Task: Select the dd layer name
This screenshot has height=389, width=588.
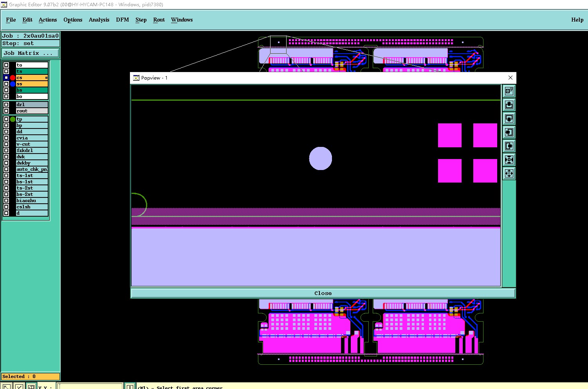Action: (x=32, y=132)
